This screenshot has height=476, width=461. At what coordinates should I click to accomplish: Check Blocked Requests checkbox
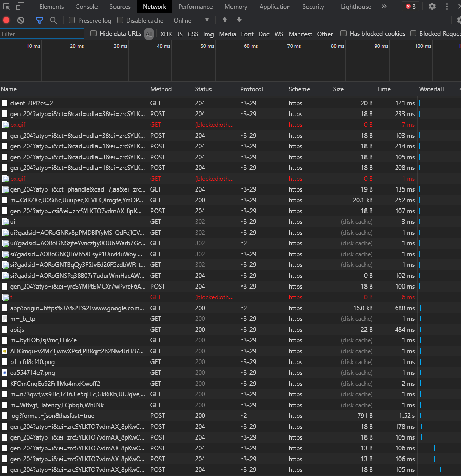coord(413,33)
